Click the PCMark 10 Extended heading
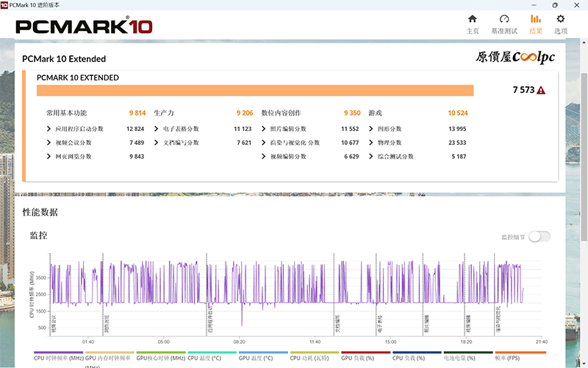The height and width of the screenshot is (368, 588). (x=64, y=59)
